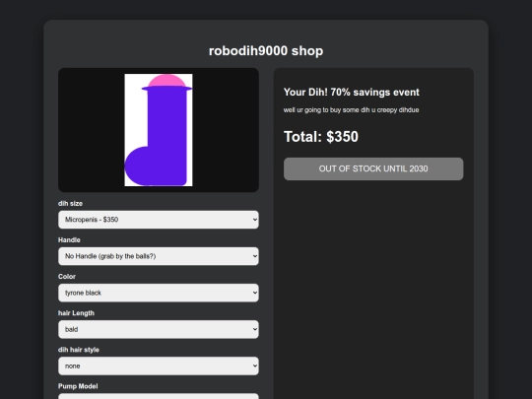Image resolution: width=532 pixels, height=399 pixels.
Task: Open the dih size dropdown
Action: 158,220
